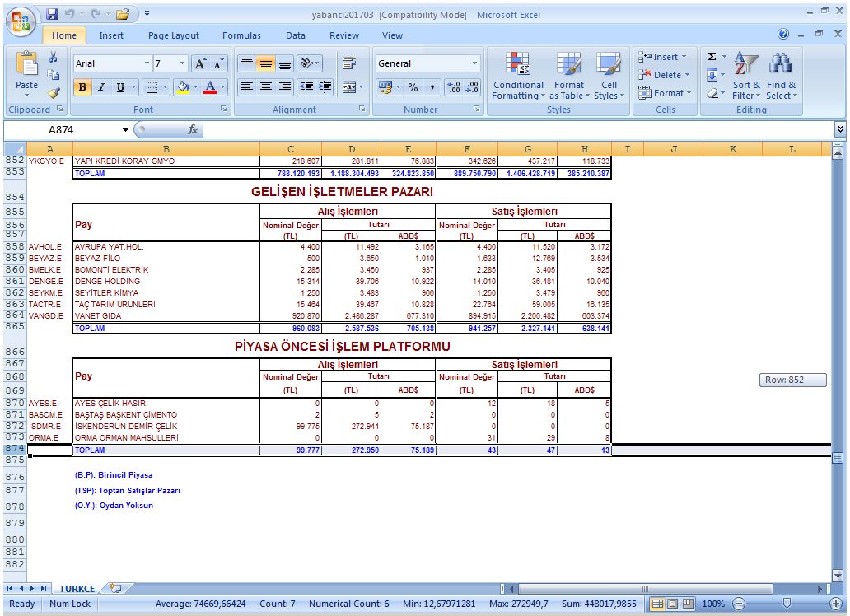Open the Arial font name dropdown
850x616 pixels.
[x=147, y=63]
